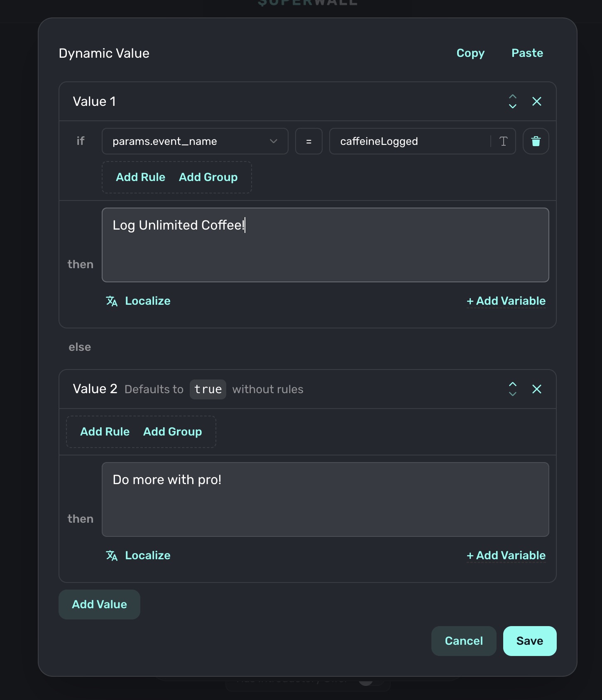Open the params.event_name dropdown
602x700 pixels.
coord(195,142)
